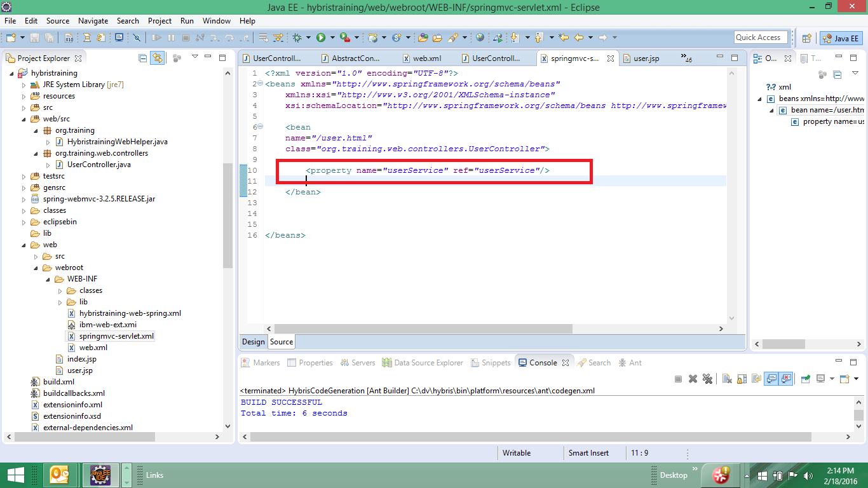Toggle show console when standard error changes
Image resolution: width=868 pixels, height=488 pixels.
(x=785, y=379)
